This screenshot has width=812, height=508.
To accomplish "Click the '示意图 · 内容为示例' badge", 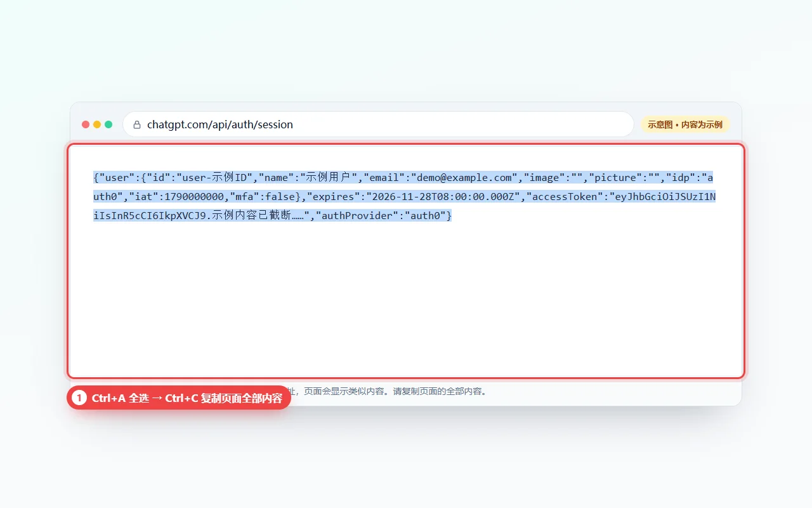I will click(685, 124).
